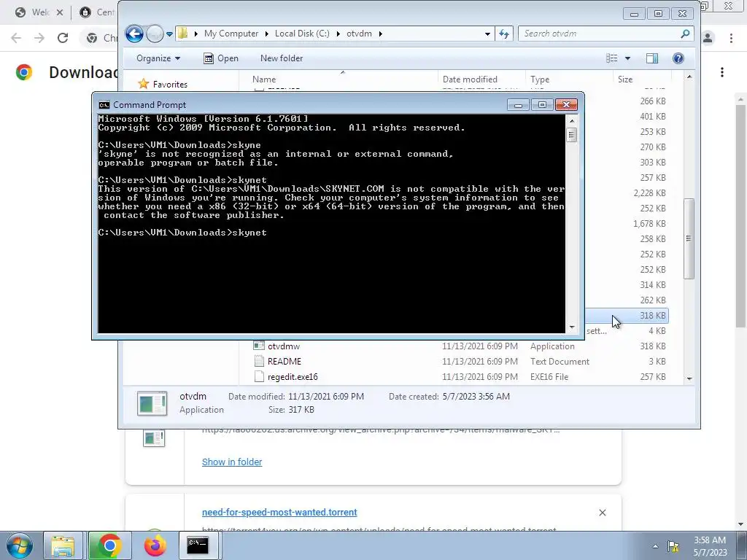747x560 pixels.
Task: Toggle the preview pane icon
Action: tap(651, 58)
